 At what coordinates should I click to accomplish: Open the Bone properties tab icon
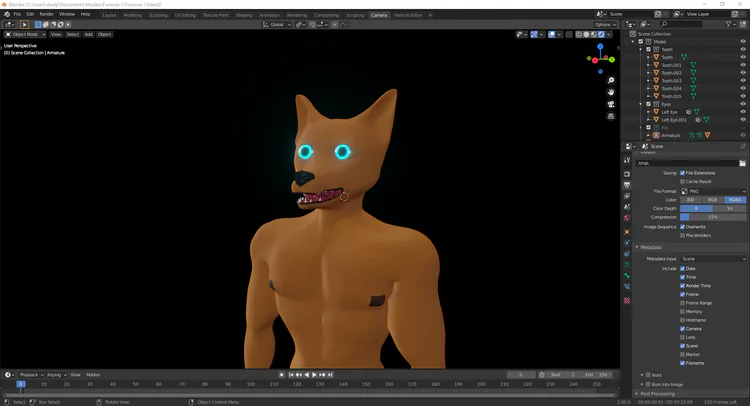(x=627, y=276)
